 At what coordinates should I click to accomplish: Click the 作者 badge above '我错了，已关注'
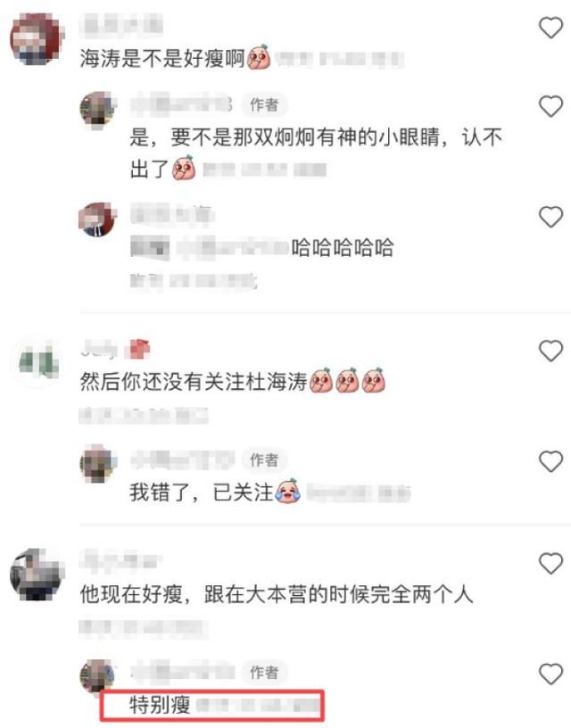pos(264,460)
